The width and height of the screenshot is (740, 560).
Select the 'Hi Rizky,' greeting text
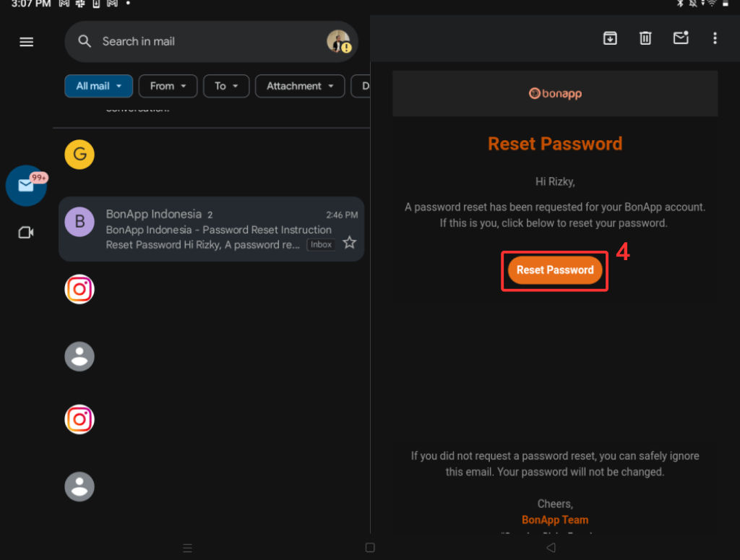[x=555, y=181]
